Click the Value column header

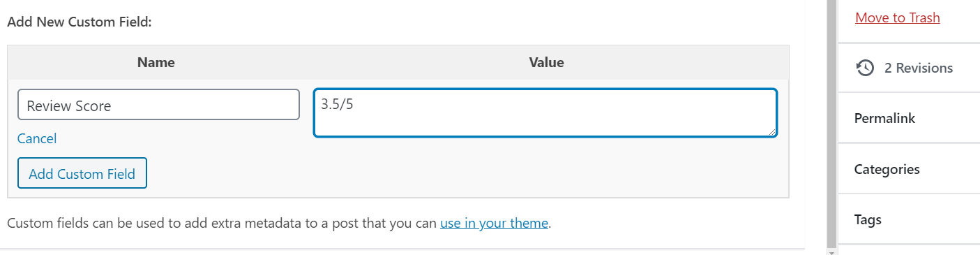pyautogui.click(x=546, y=63)
